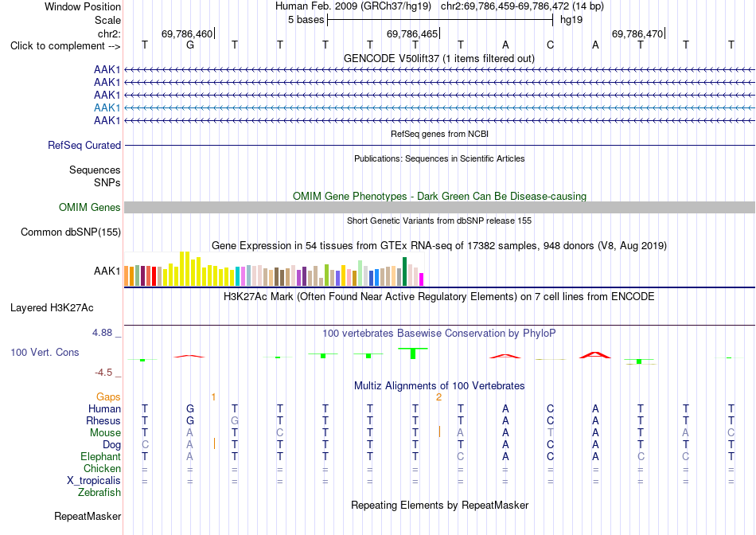Click the OMIM Genes track label
Image resolution: width=756 pixels, height=535 pixels.
coord(90,208)
